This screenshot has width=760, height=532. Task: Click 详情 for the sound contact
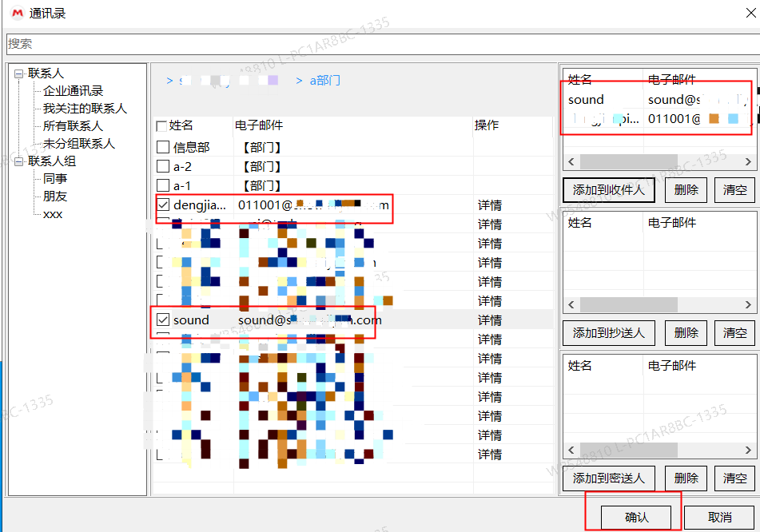(489, 320)
